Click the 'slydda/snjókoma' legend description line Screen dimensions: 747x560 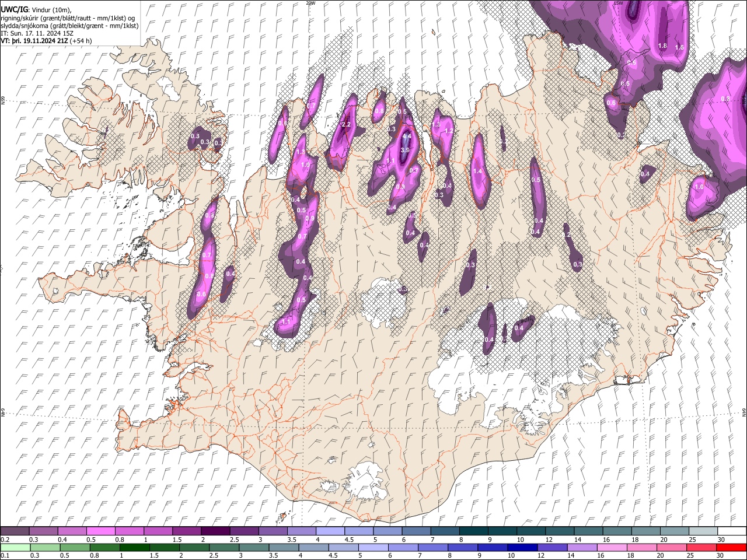(69, 25)
